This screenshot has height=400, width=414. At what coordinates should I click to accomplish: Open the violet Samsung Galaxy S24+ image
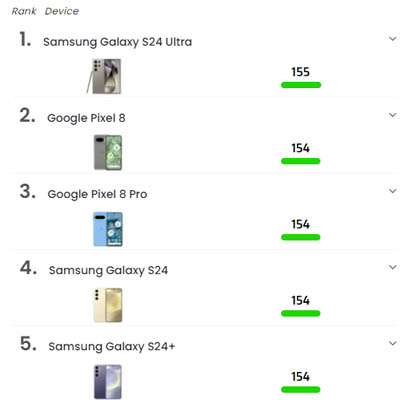tap(108, 382)
